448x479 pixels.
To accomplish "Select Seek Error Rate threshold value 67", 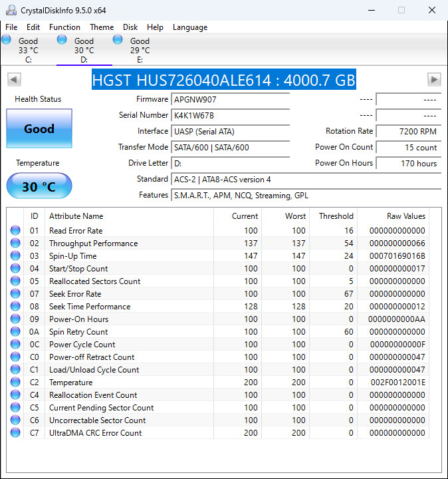I will (x=349, y=294).
